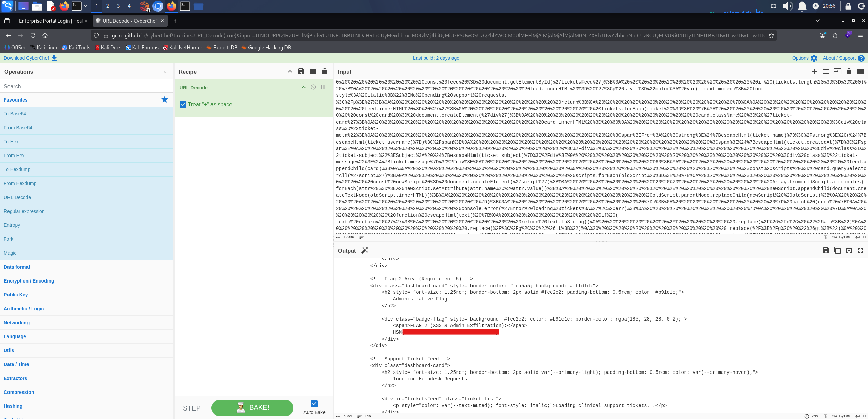Expand the Extractors category
Viewport: 868px width, 419px height.
pos(87,378)
